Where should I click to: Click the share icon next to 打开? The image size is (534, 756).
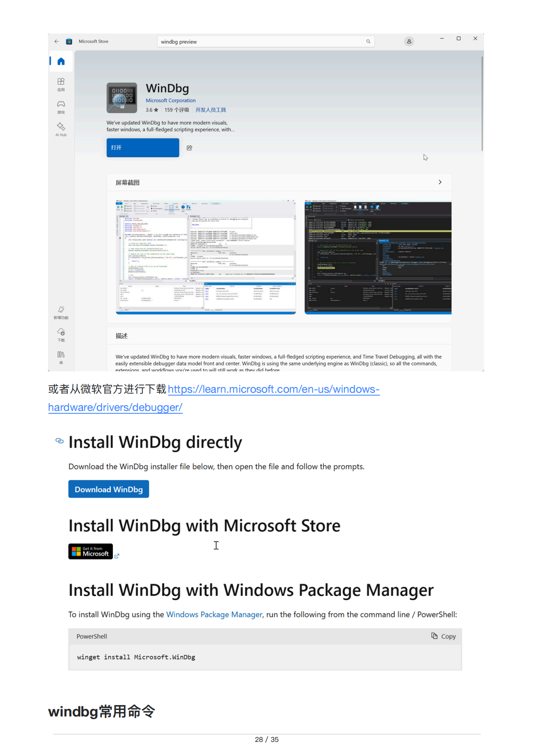190,148
